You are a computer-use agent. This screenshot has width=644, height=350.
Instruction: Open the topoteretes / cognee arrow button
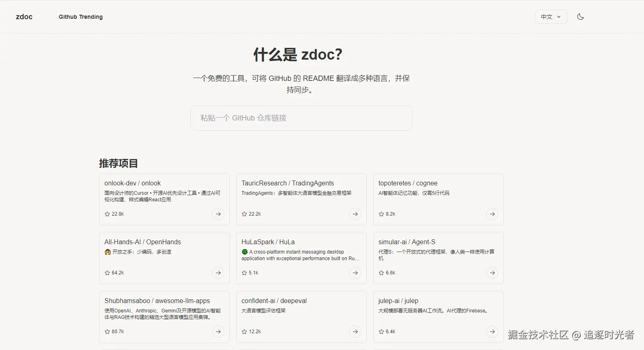492,214
